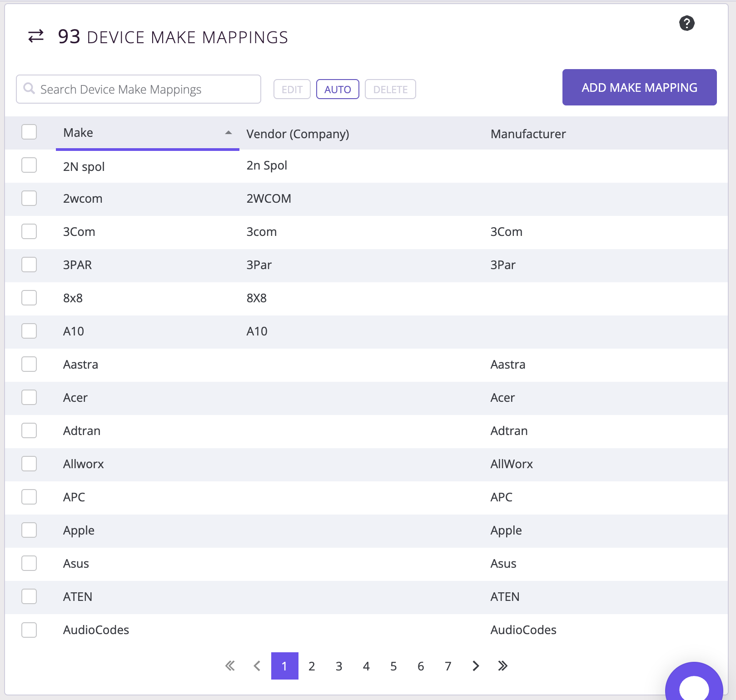This screenshot has width=736, height=700.
Task: Click the EDIT button
Action: 292,89
